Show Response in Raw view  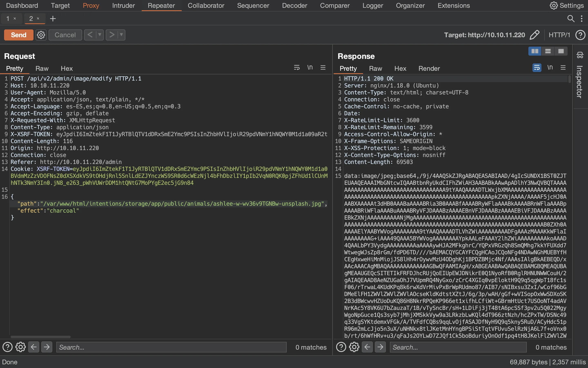[x=375, y=68]
